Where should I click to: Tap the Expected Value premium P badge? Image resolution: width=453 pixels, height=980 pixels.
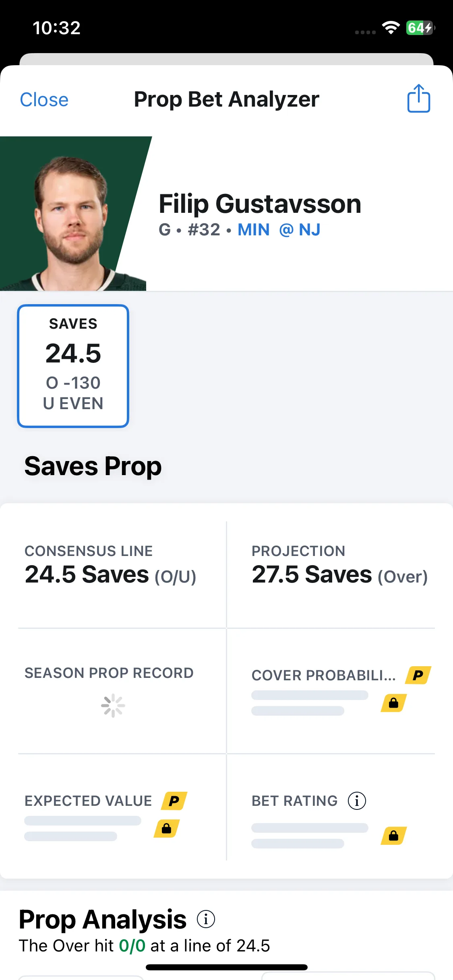(x=174, y=801)
